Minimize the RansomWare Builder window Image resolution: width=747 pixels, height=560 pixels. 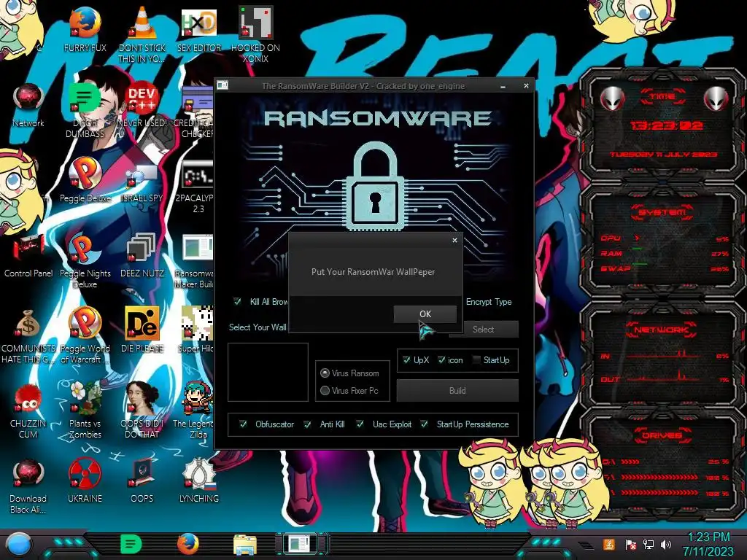(x=503, y=86)
